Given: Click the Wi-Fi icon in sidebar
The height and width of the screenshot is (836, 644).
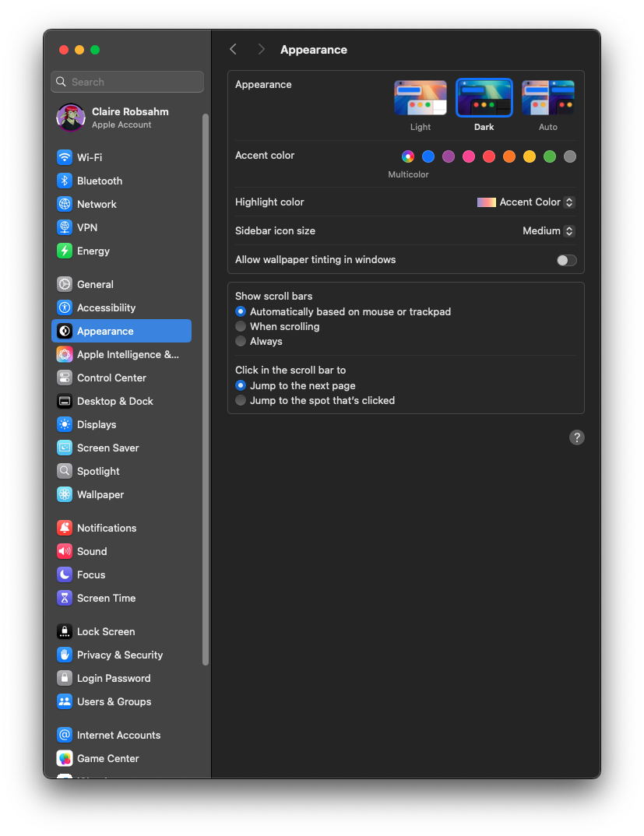Looking at the screenshot, I should [65, 157].
